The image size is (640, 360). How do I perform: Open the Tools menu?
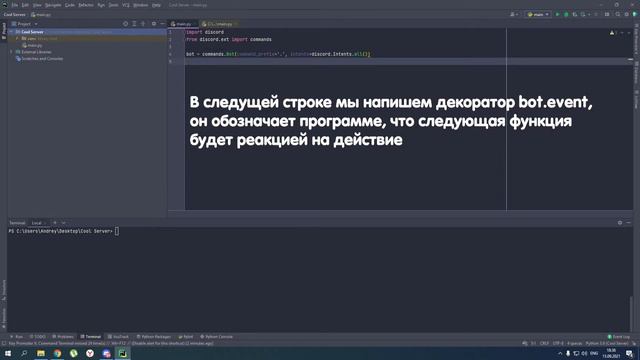tap(113, 5)
